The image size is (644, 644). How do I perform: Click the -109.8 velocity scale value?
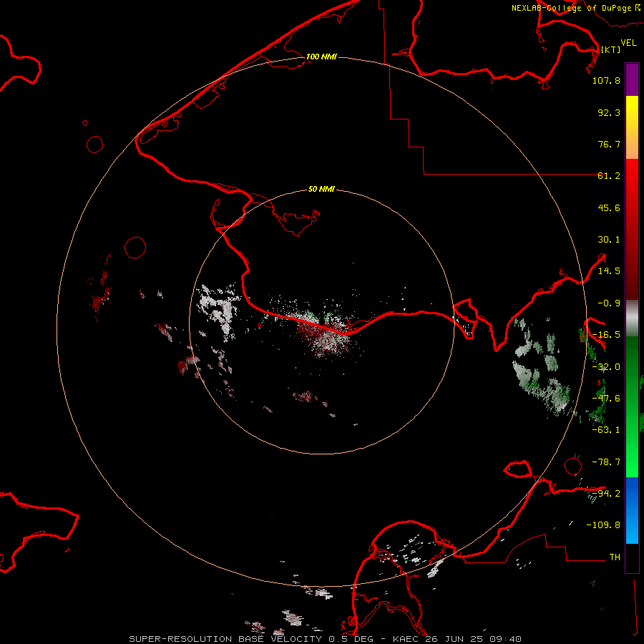(603, 525)
